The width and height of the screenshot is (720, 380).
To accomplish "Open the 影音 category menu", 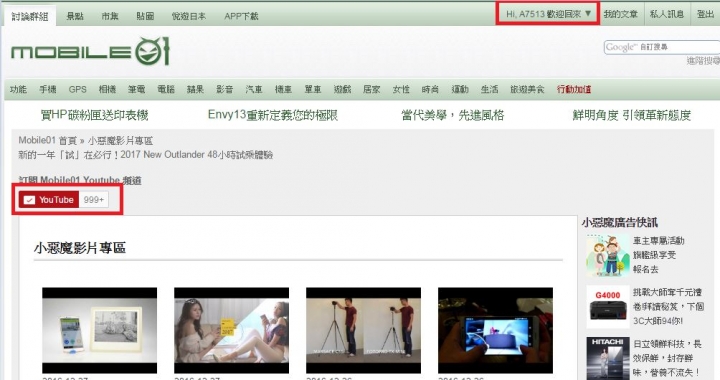I will tap(225, 89).
